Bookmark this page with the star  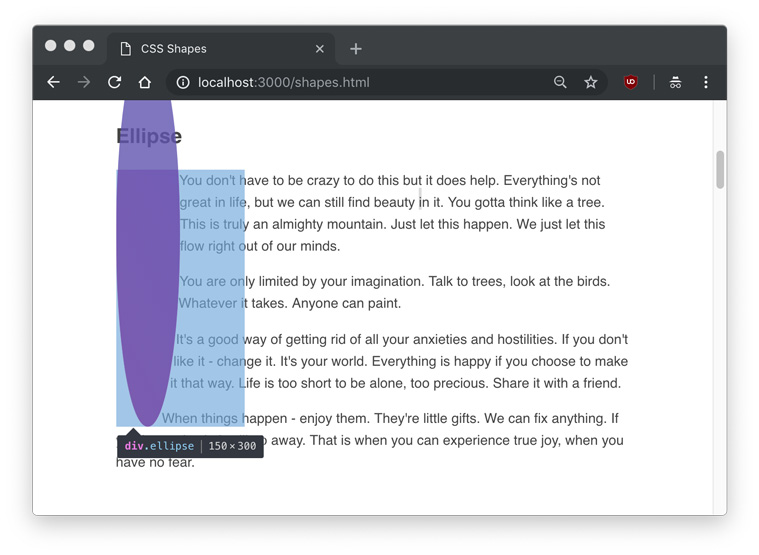point(591,82)
